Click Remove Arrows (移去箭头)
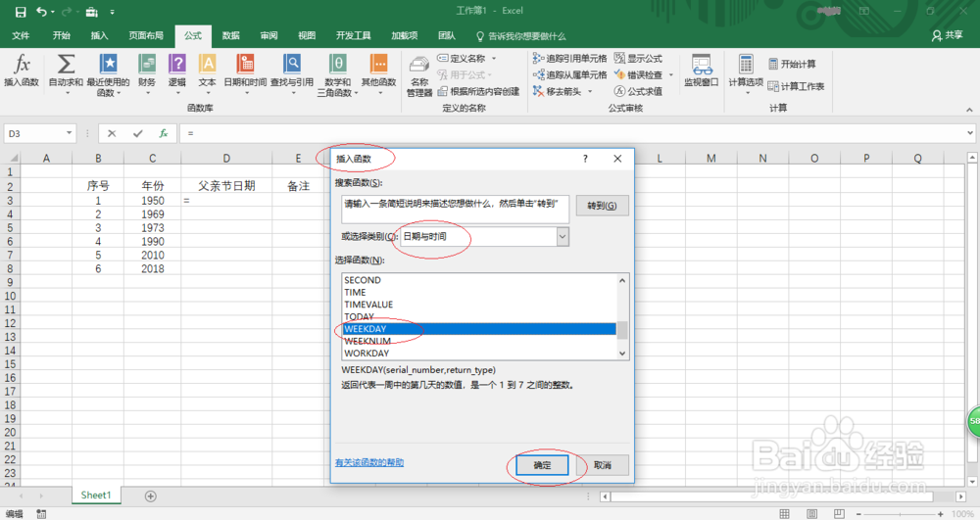 (x=557, y=91)
